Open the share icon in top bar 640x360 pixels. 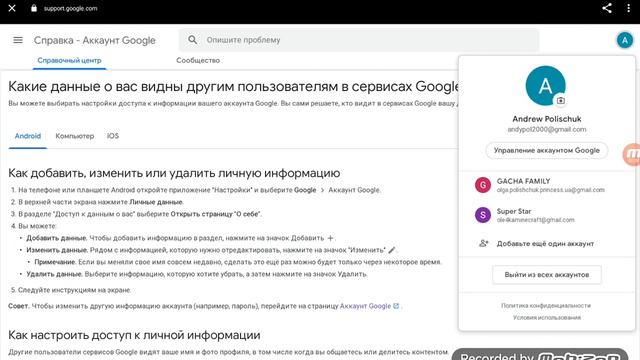(x=607, y=8)
